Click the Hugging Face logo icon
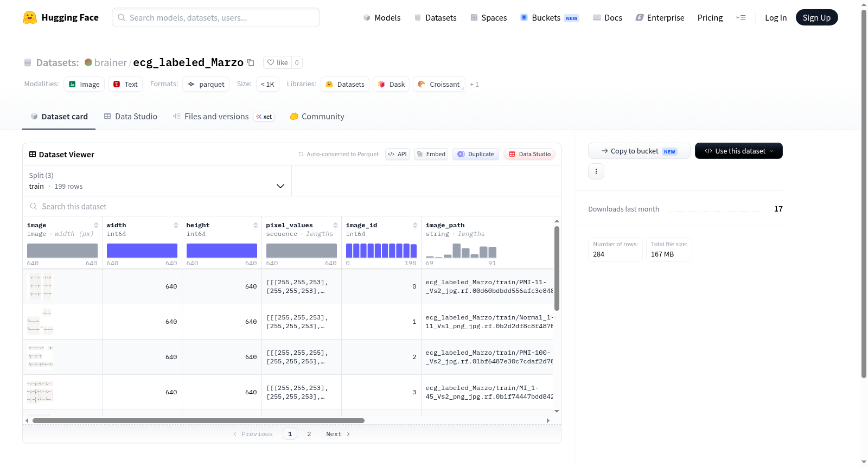 [30, 17]
